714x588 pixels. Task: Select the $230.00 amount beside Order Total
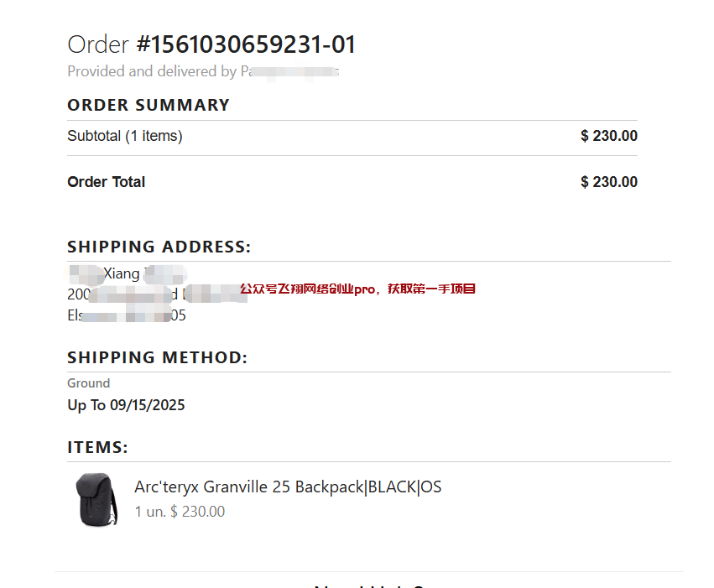pos(608,182)
